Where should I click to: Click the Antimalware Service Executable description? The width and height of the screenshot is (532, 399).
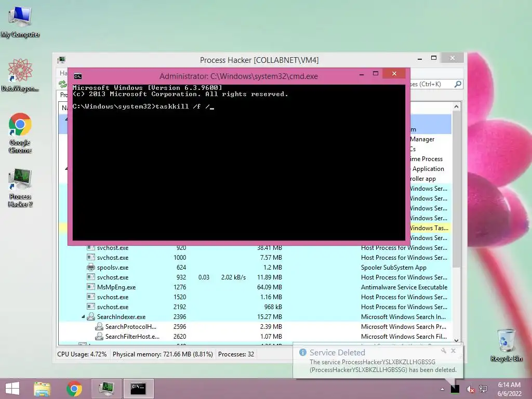pyautogui.click(x=404, y=287)
